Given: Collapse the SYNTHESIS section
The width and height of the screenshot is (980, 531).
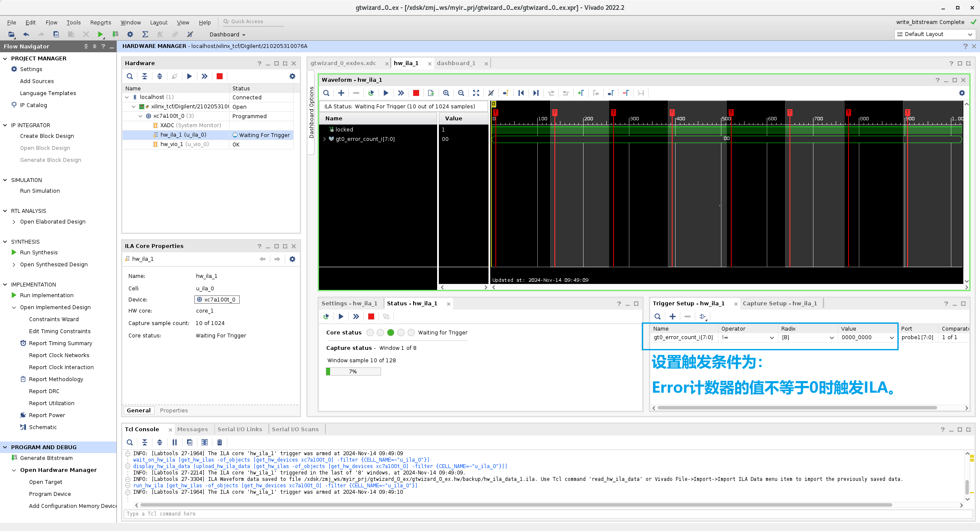Looking at the screenshot, I should [x=5, y=242].
